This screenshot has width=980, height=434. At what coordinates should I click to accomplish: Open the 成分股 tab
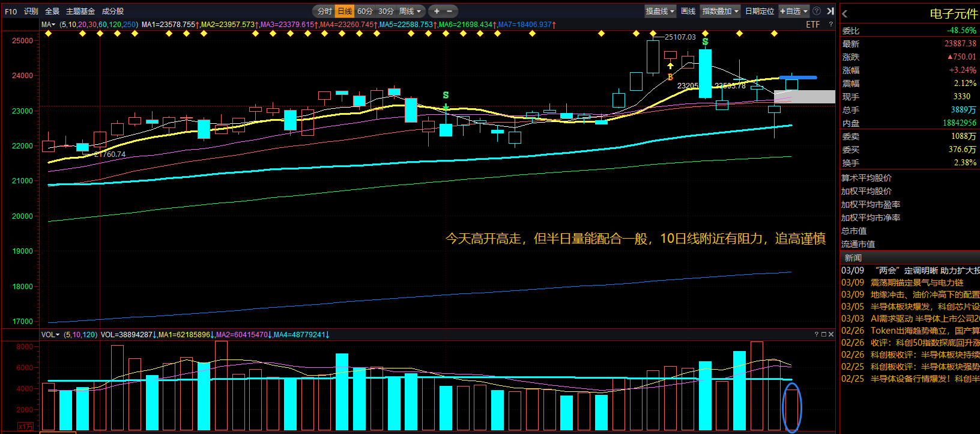tap(112, 11)
